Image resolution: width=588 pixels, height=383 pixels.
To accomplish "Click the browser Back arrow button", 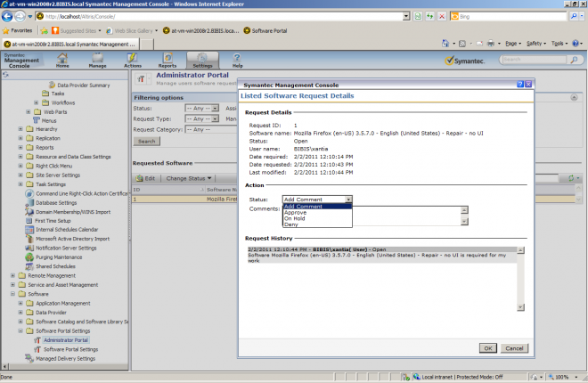I will (x=7, y=17).
